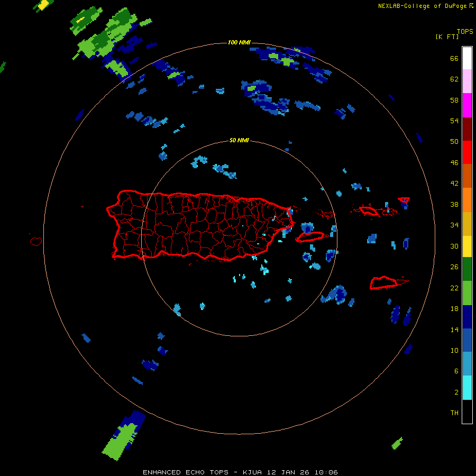Click the "10:06" timestamp in caption
This screenshot has height=476, width=476.
pyautogui.click(x=326, y=472)
